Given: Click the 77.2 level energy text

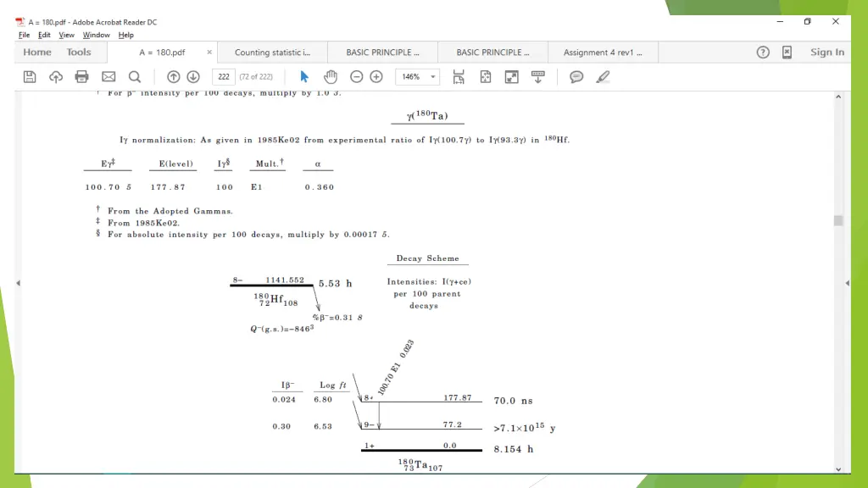Looking at the screenshot, I should pos(453,424).
